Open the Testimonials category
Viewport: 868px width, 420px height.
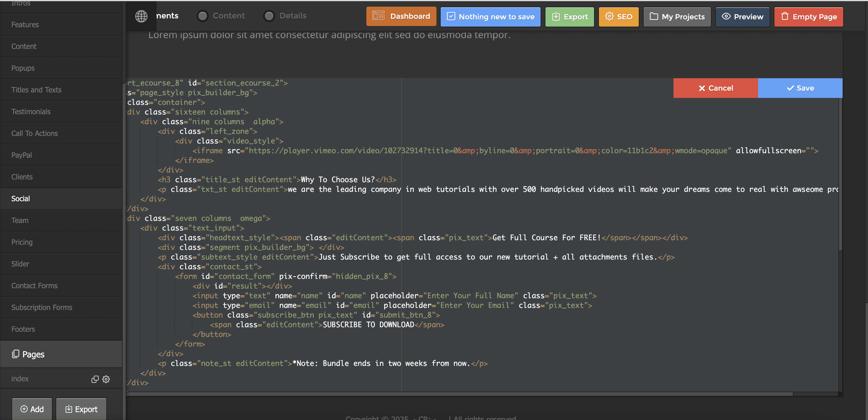[61, 111]
